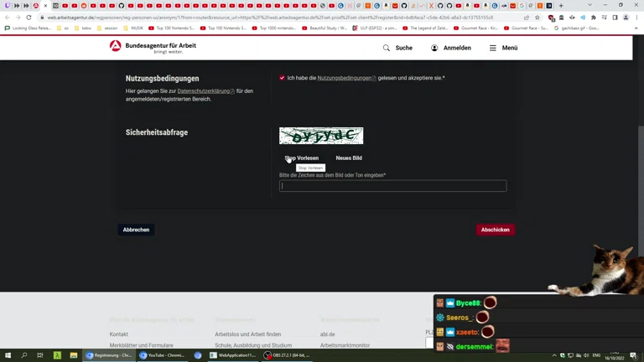Open Looking Glass Relea... bookmark
This screenshot has height=362, width=644.
click(x=28, y=28)
